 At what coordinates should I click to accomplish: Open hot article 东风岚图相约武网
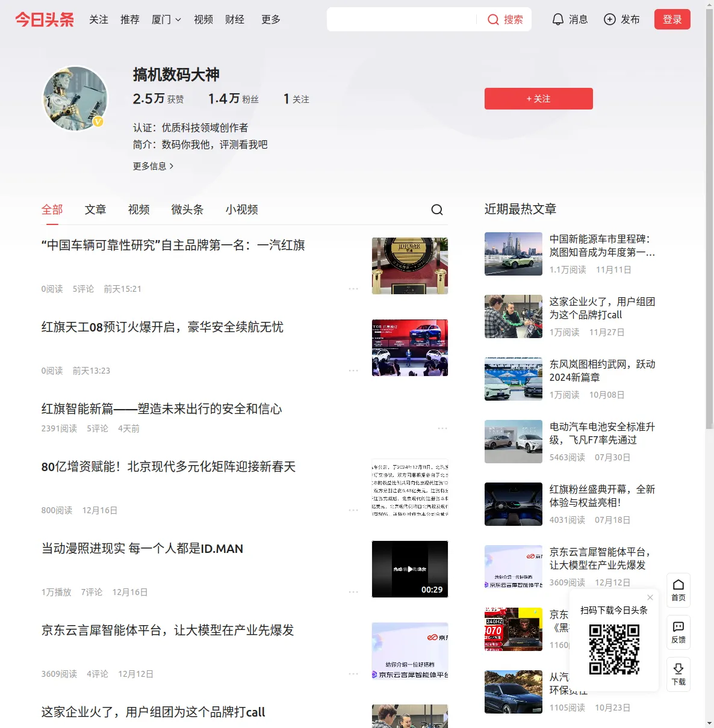pyautogui.click(x=602, y=371)
